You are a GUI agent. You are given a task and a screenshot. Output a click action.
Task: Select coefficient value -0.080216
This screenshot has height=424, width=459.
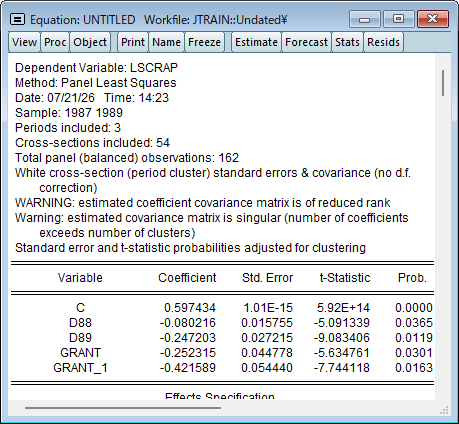click(x=188, y=323)
